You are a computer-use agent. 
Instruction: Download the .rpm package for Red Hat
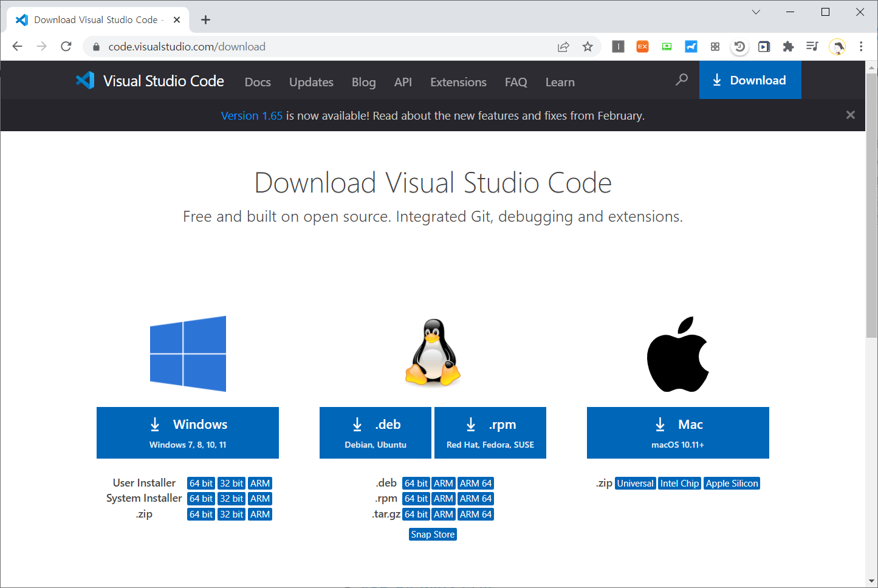[490, 432]
